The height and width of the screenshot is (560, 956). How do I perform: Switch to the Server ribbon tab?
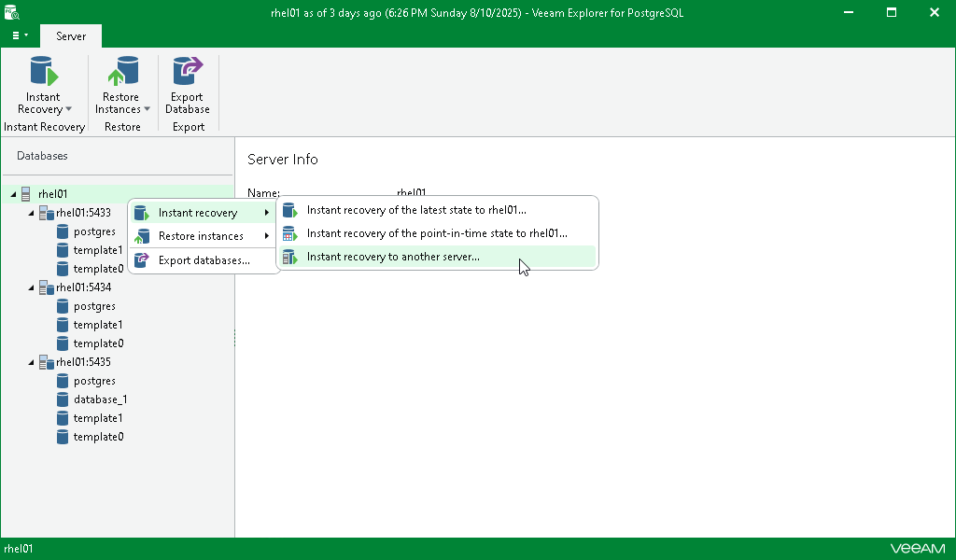coord(71,36)
